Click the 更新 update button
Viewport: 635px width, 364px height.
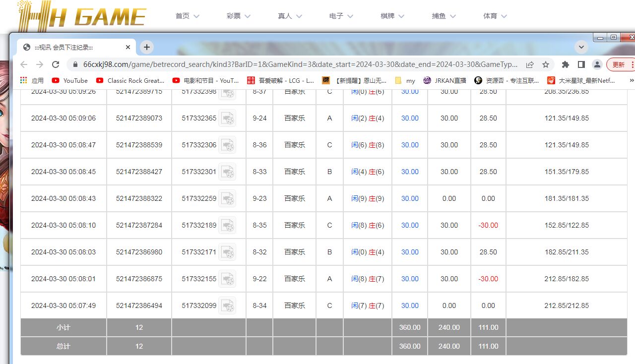click(x=619, y=64)
